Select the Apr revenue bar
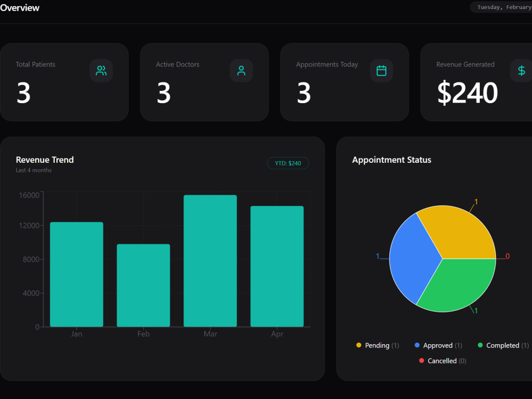This screenshot has width=532, height=399. 277,267
